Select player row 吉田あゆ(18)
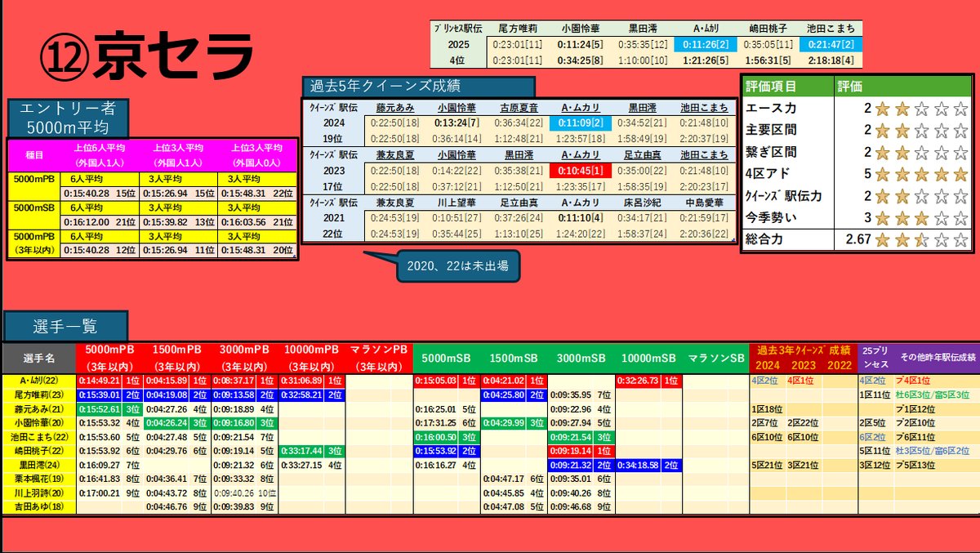The image size is (980, 553). coord(490,506)
